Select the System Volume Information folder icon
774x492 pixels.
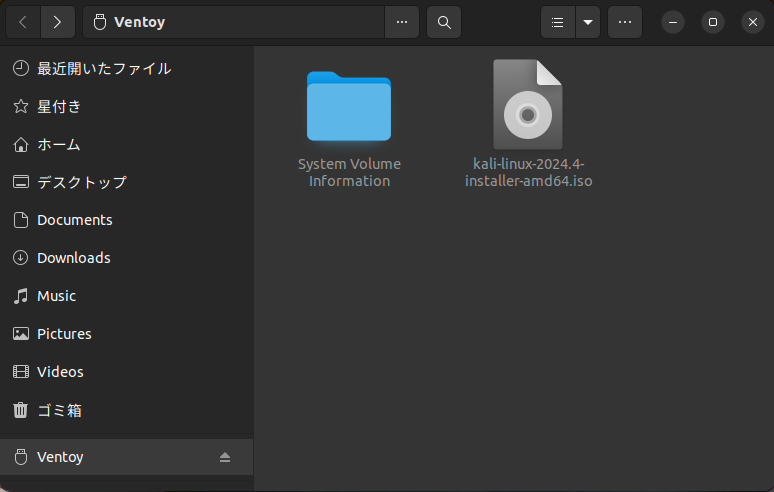[349, 106]
